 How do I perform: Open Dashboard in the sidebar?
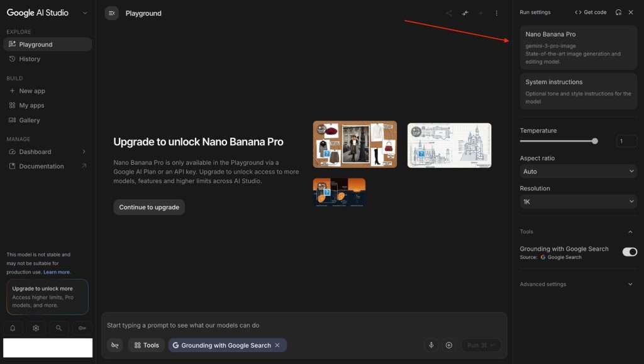tap(48, 152)
